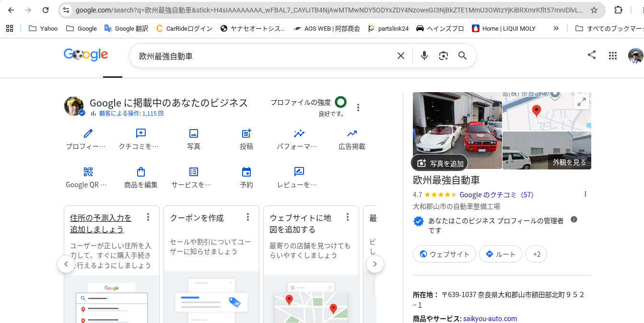Open すべてのブックマーク folder

coord(609,28)
